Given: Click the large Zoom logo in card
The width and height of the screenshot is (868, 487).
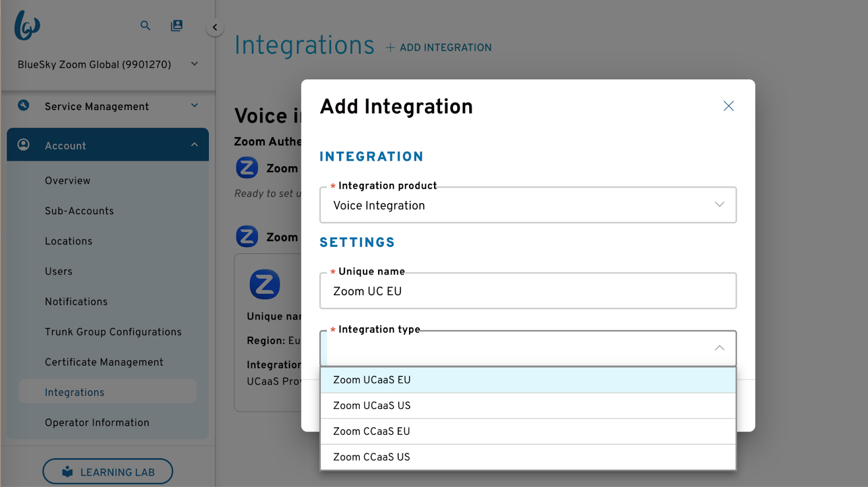Looking at the screenshot, I should coord(265,284).
